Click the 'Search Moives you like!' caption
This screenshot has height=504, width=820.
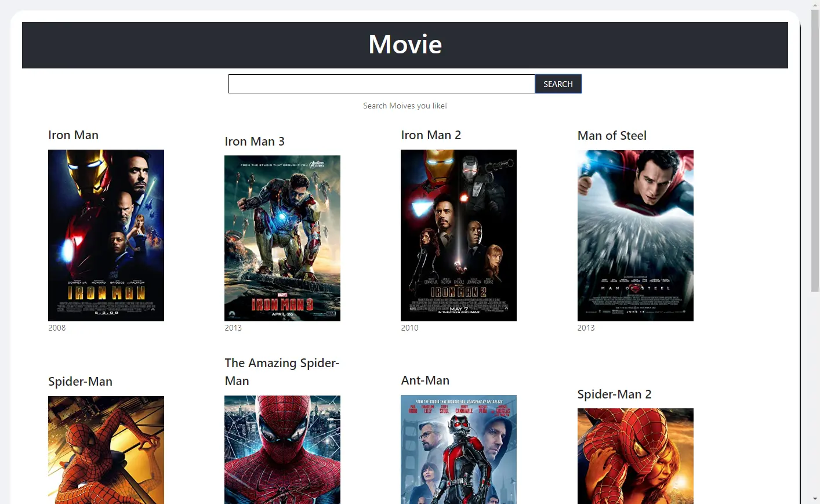tap(405, 106)
